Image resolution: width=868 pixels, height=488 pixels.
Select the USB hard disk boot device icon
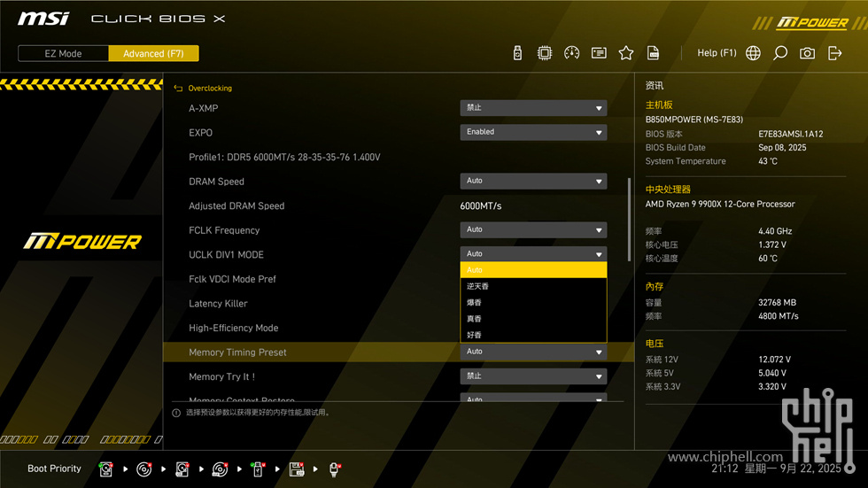point(182,469)
